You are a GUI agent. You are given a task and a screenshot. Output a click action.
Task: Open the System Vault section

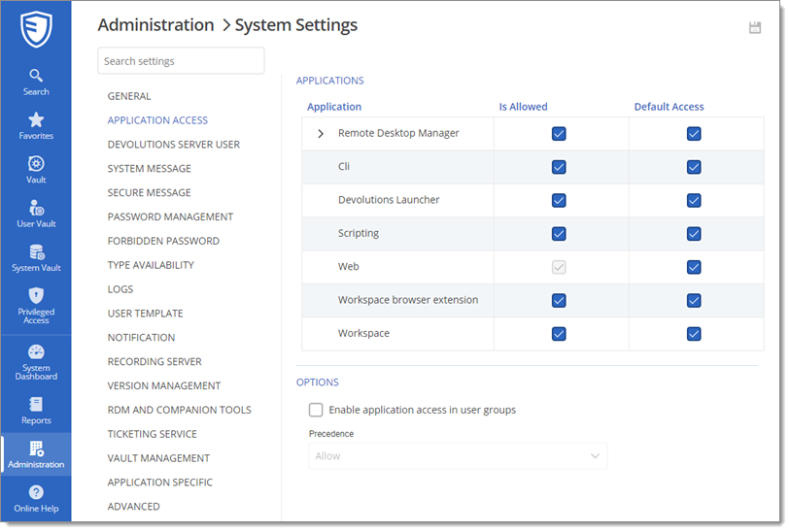36,257
